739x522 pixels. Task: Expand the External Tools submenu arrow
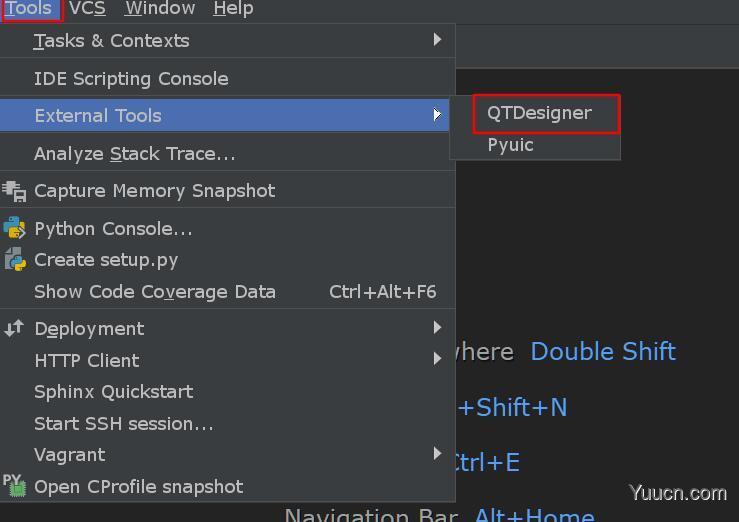[437, 114]
